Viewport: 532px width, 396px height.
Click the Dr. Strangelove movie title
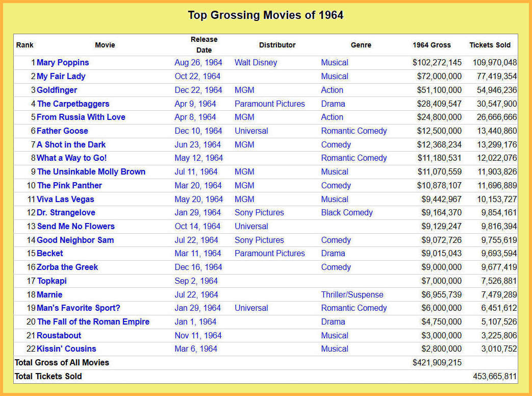tap(66, 212)
